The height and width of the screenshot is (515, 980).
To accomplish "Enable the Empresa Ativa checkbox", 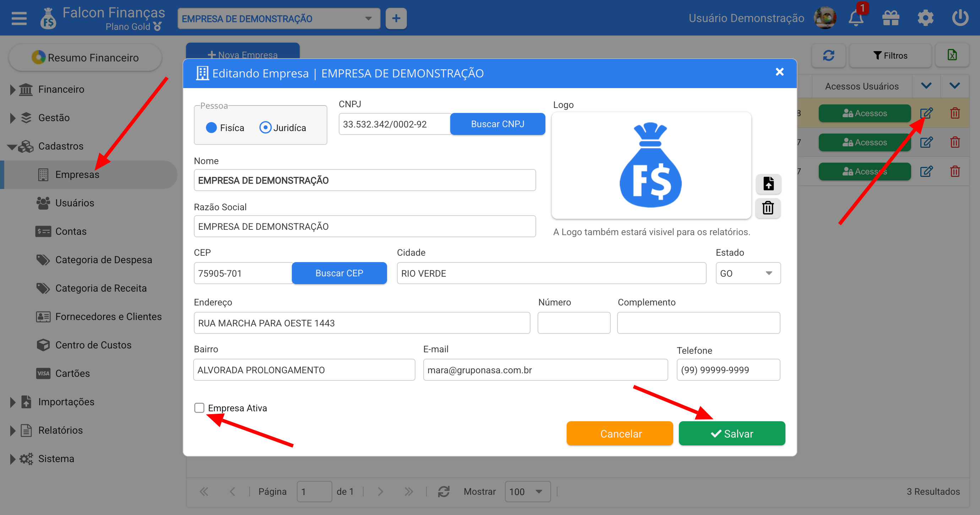I will [199, 408].
